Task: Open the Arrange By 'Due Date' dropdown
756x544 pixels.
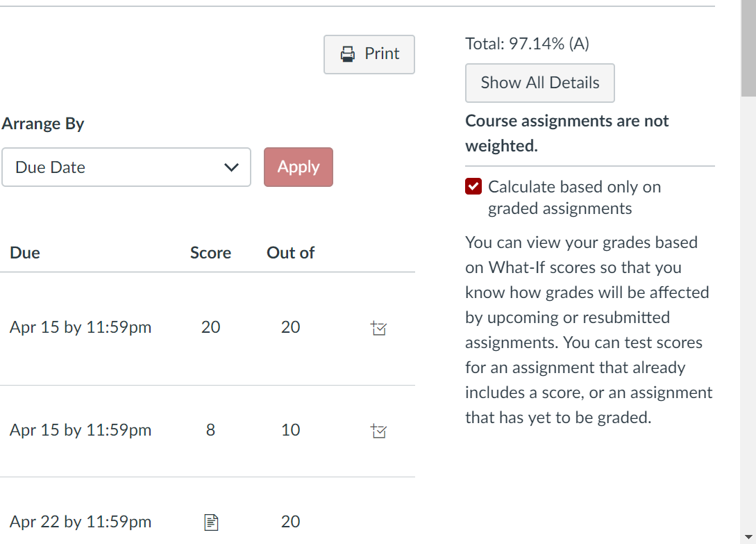Action: tap(126, 167)
